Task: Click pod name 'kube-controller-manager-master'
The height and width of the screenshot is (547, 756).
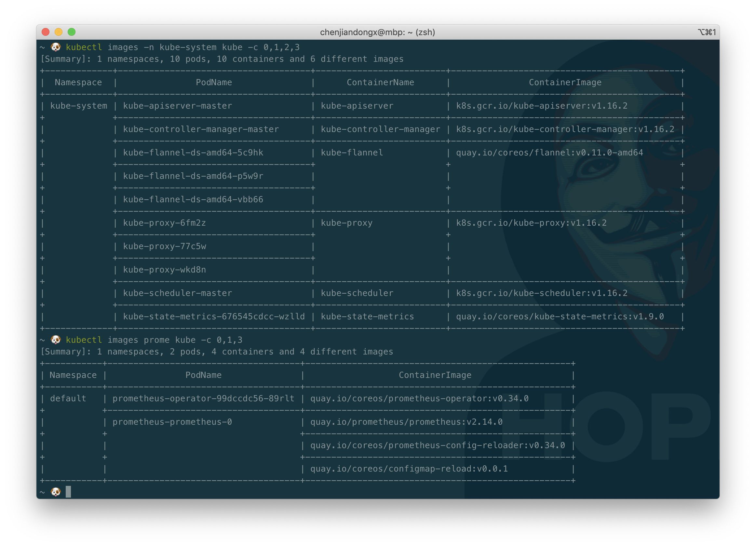Action: (201, 129)
